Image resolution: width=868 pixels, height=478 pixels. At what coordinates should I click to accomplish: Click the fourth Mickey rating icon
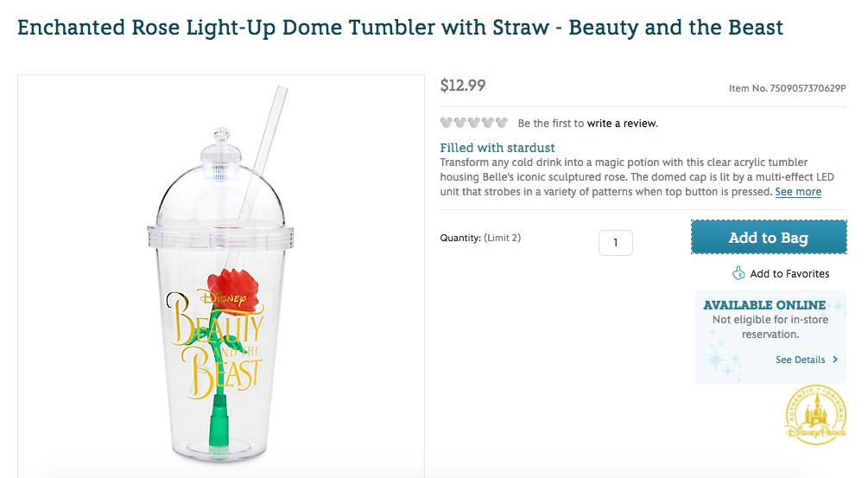click(x=488, y=123)
